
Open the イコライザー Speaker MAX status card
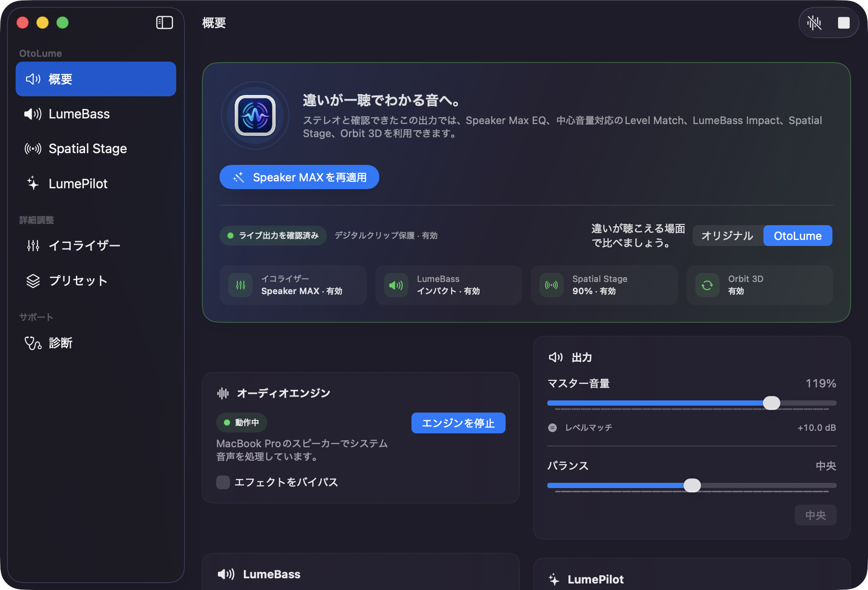[293, 285]
